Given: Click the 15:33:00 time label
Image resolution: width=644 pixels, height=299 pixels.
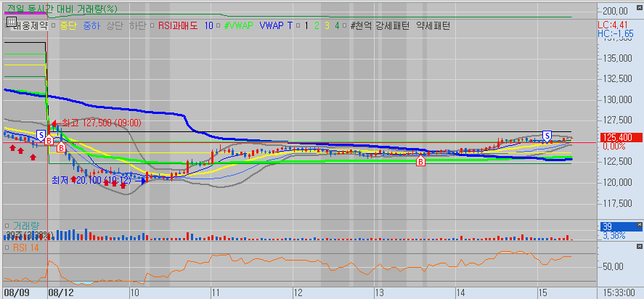Looking at the screenshot, I should [x=620, y=292].
